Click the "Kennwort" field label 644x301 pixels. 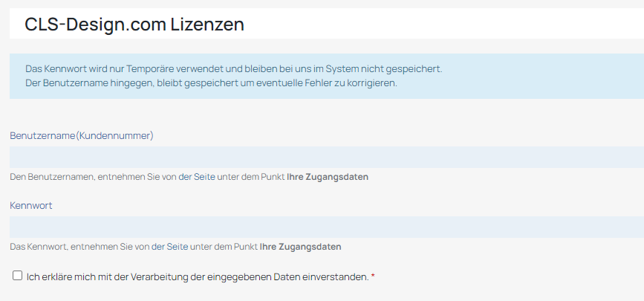click(x=30, y=204)
